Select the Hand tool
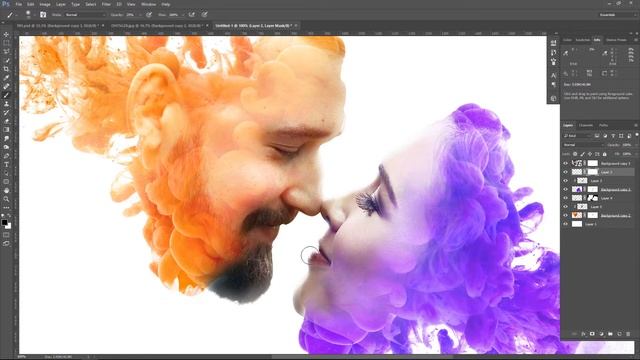 (6, 190)
